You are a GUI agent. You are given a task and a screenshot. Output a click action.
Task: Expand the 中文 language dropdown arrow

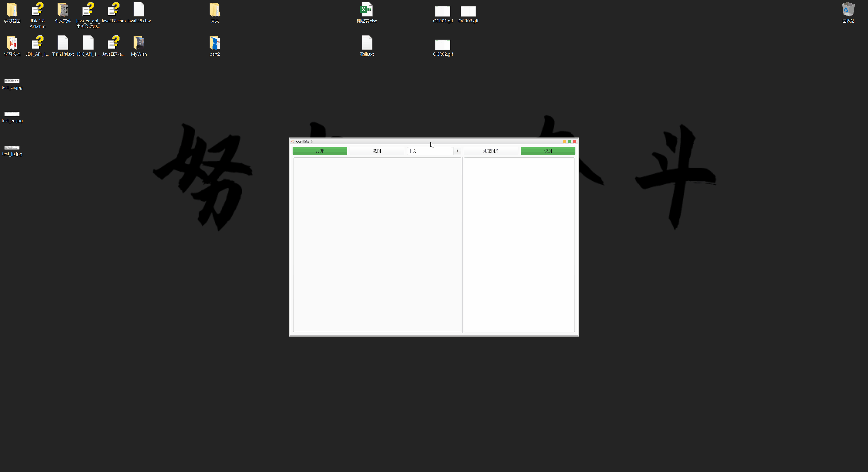pyautogui.click(x=457, y=151)
